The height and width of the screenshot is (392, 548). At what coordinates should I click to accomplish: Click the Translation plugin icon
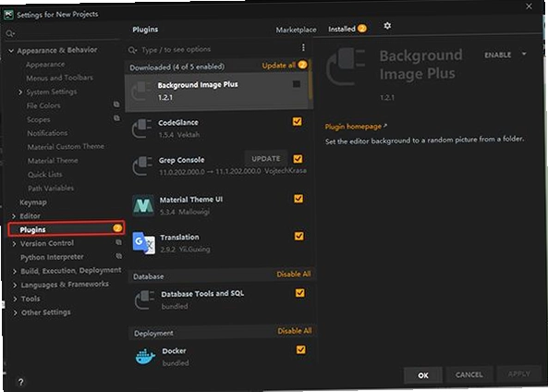click(x=143, y=243)
